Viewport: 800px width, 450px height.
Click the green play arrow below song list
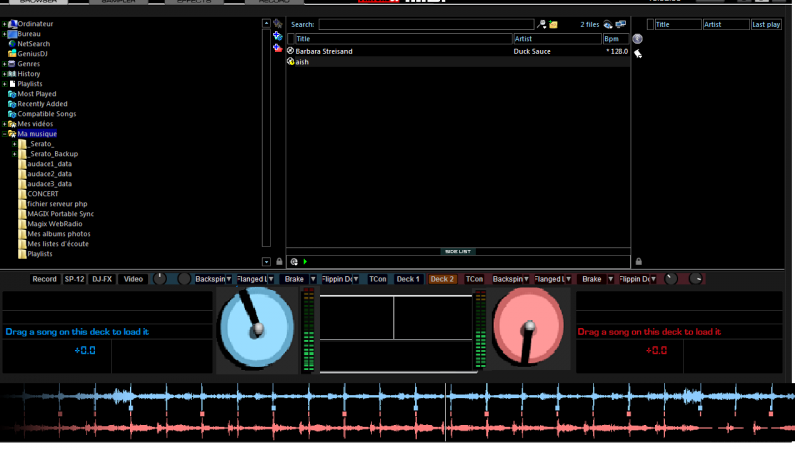pos(305,261)
